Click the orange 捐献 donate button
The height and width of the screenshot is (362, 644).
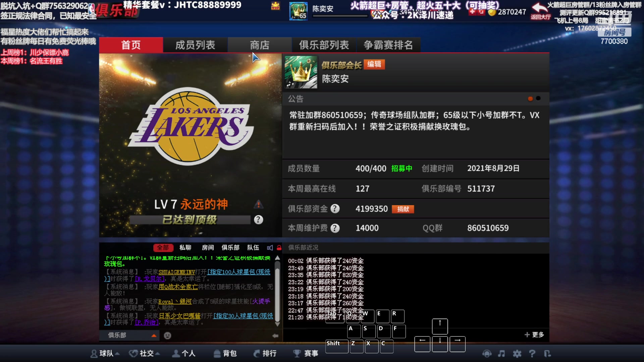[403, 209]
